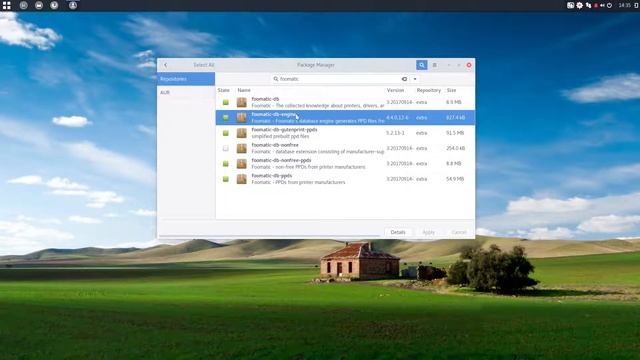Click the clock in the top panel

click(624, 5)
